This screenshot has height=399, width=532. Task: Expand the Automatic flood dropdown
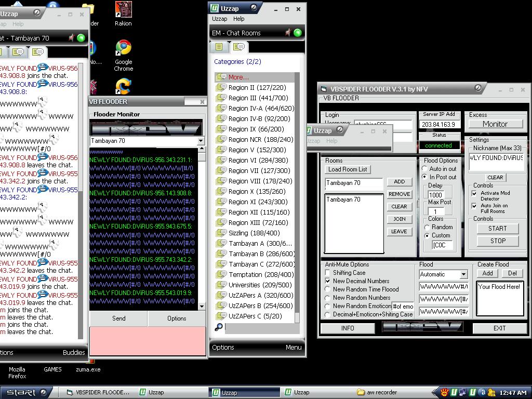tap(463, 274)
